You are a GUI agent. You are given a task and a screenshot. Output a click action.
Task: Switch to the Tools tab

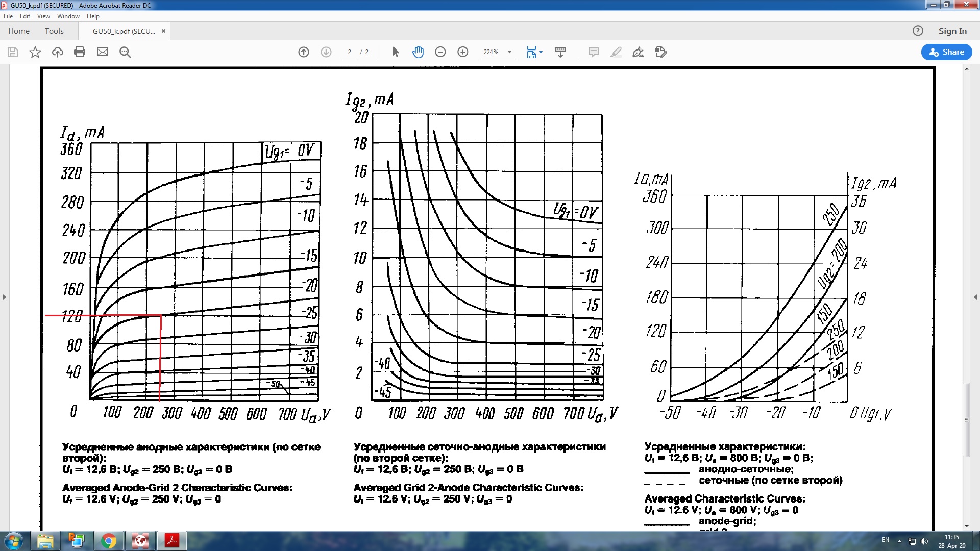click(x=54, y=31)
